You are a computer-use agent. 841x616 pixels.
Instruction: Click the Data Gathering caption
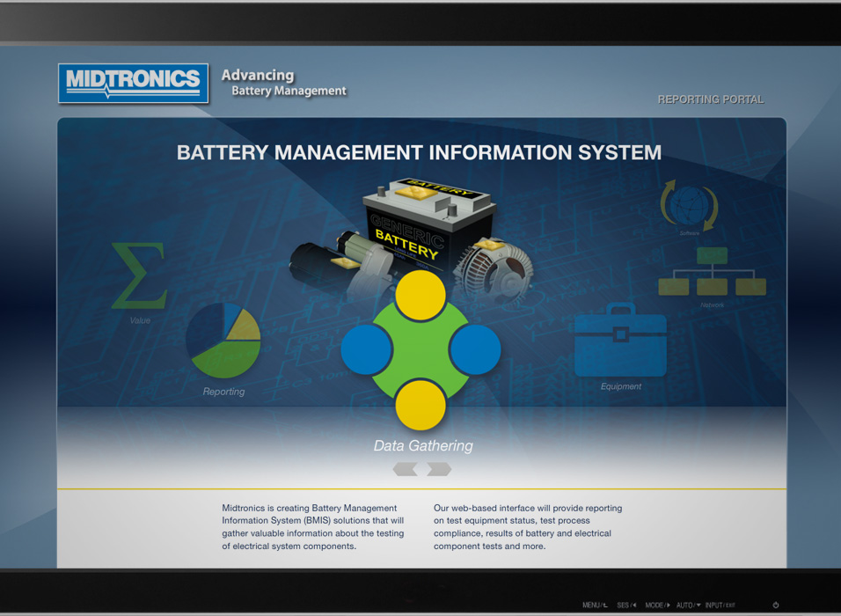423,446
